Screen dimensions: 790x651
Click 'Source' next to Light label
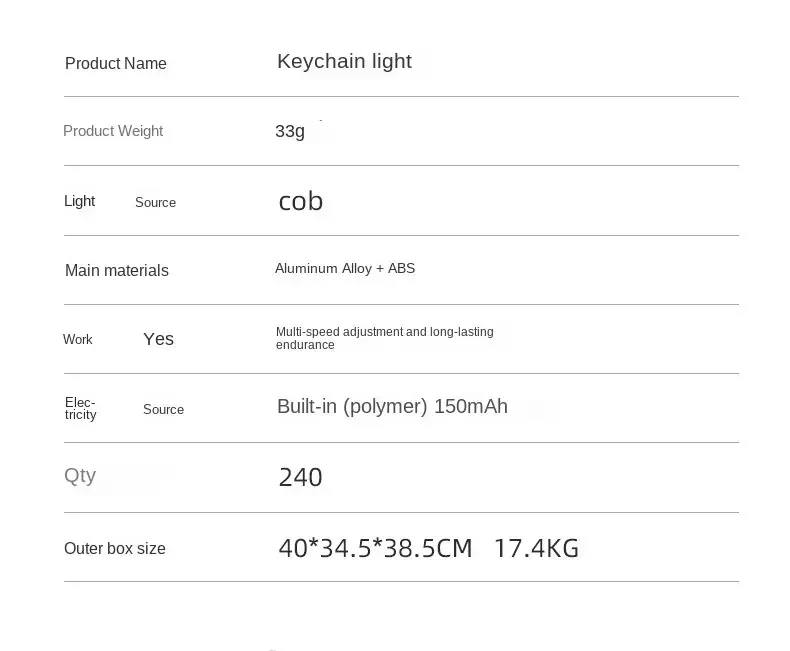coord(155,202)
